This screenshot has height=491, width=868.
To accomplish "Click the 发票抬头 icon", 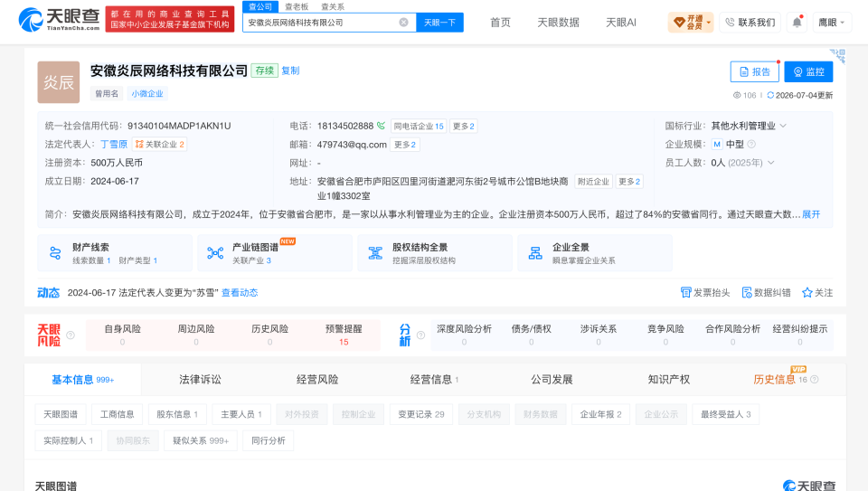I will (x=685, y=292).
